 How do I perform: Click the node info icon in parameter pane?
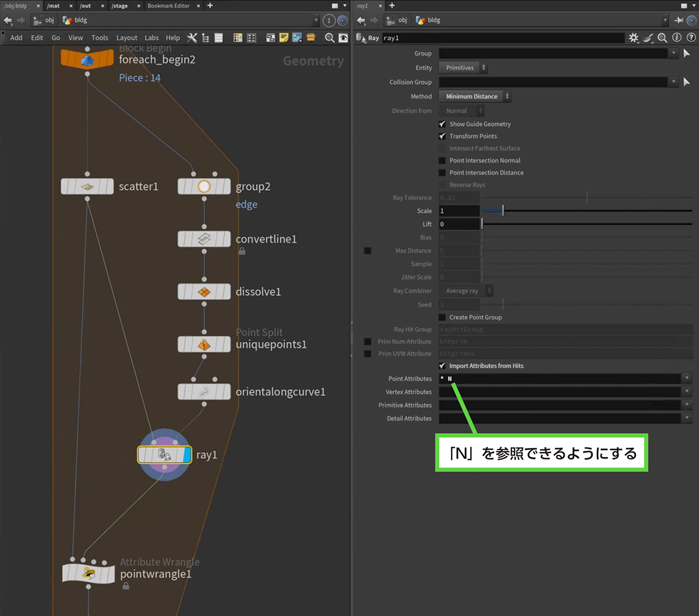point(676,38)
